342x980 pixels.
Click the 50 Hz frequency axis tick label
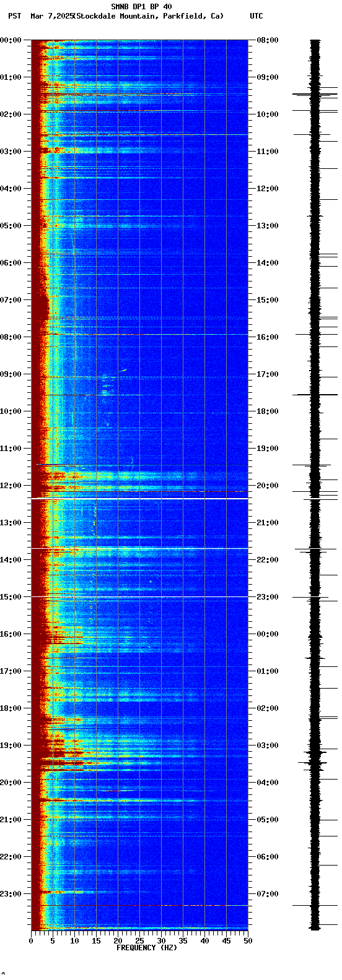point(248,941)
